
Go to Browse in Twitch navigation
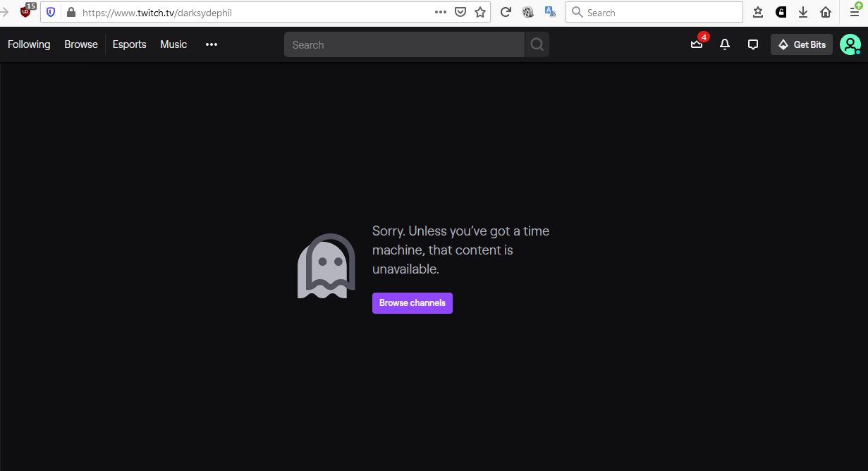[x=81, y=44]
